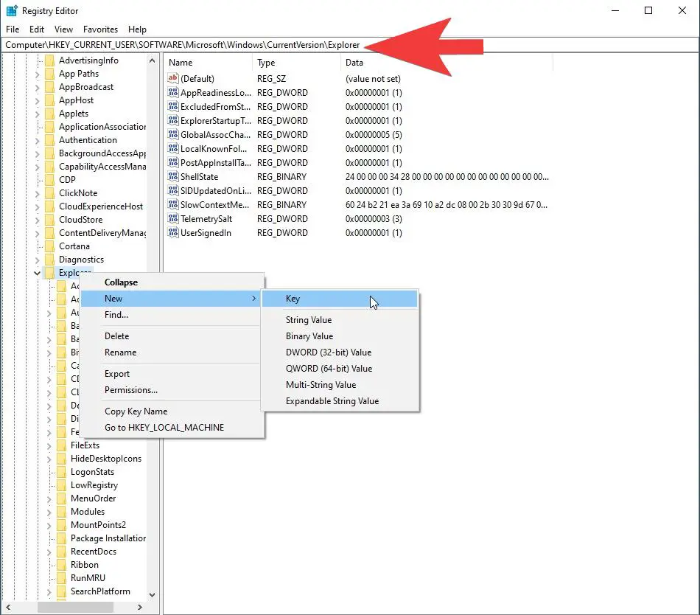Select Copy Key Name from context menu

click(172, 411)
